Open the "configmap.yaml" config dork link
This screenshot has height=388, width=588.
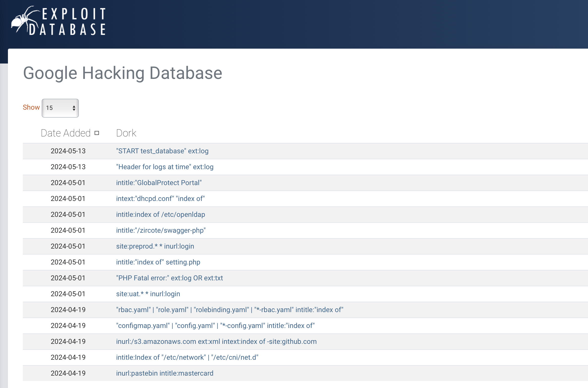[x=215, y=326]
